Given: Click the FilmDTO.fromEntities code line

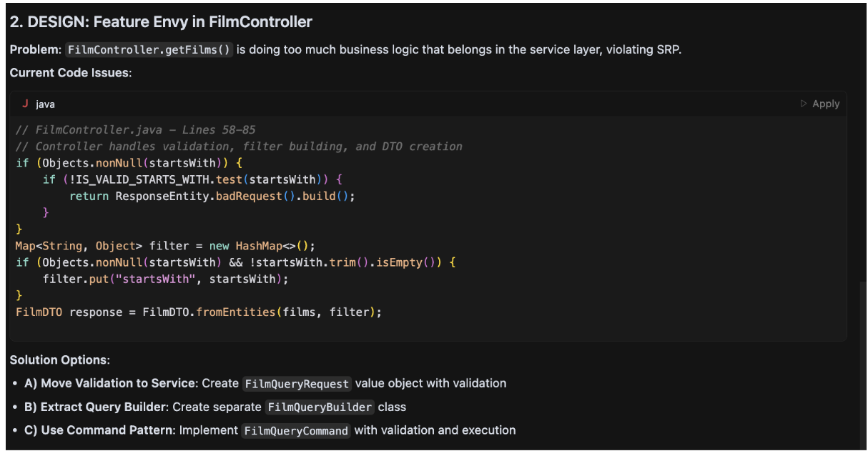Looking at the screenshot, I should point(199,312).
